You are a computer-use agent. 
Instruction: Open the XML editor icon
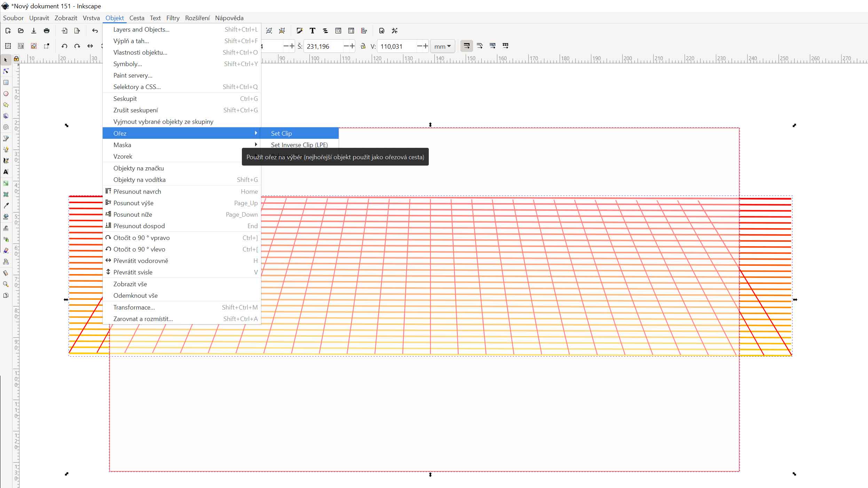[x=338, y=31]
